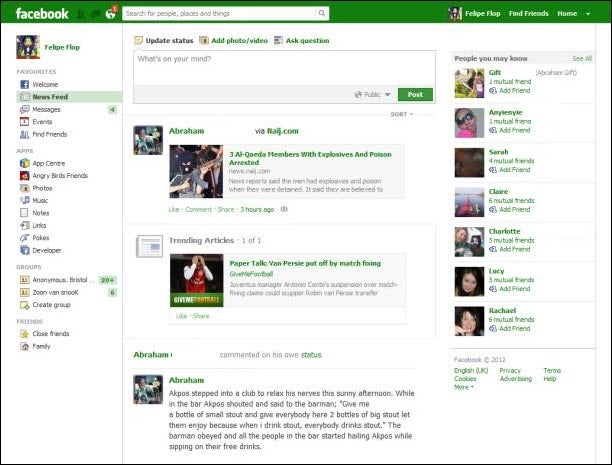612x465 pixels.
Task: Click the Ask question icon
Action: [x=278, y=40]
